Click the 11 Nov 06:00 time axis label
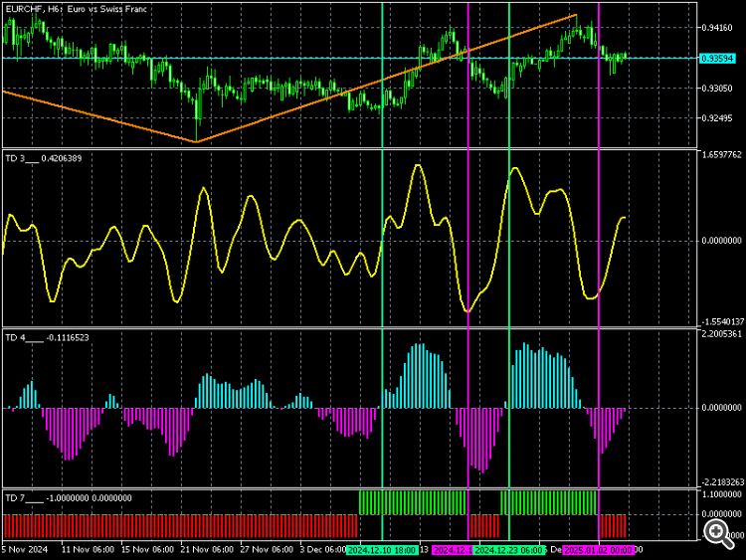The width and height of the screenshot is (746, 560). [88, 549]
